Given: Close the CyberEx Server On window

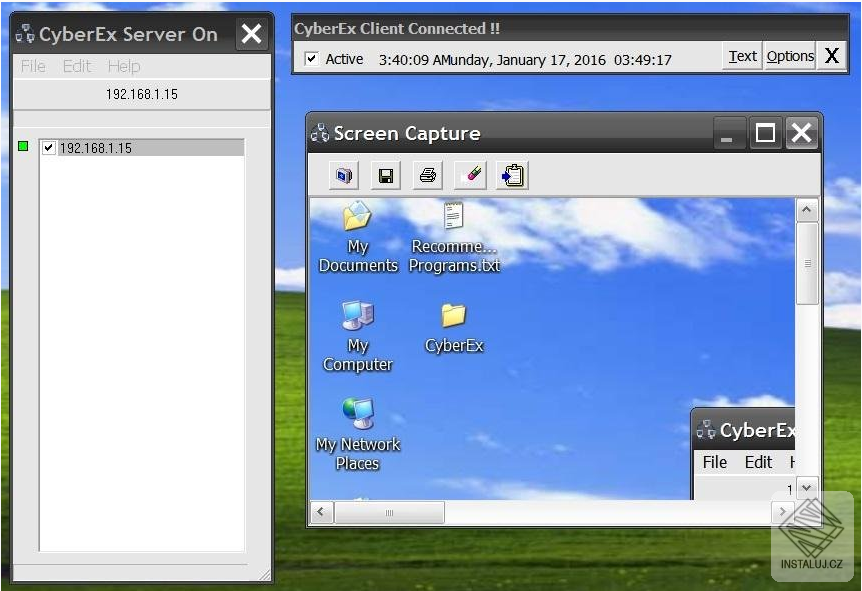Looking at the screenshot, I should coord(252,34).
